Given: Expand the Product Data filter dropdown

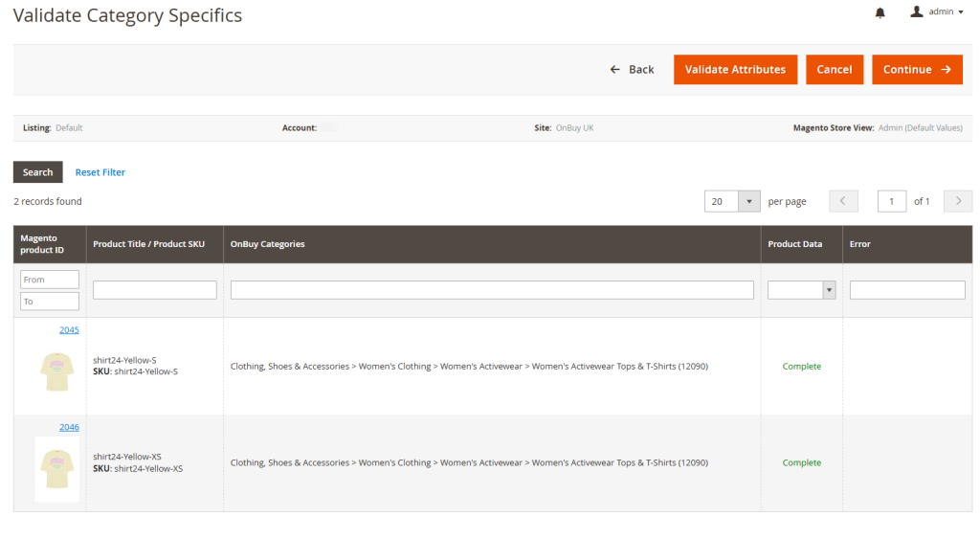Looking at the screenshot, I should point(801,290).
